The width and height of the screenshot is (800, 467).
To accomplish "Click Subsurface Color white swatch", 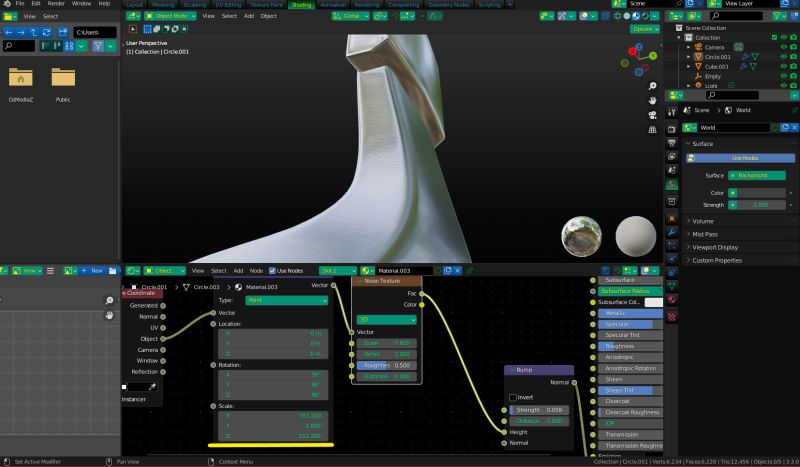I will point(654,302).
